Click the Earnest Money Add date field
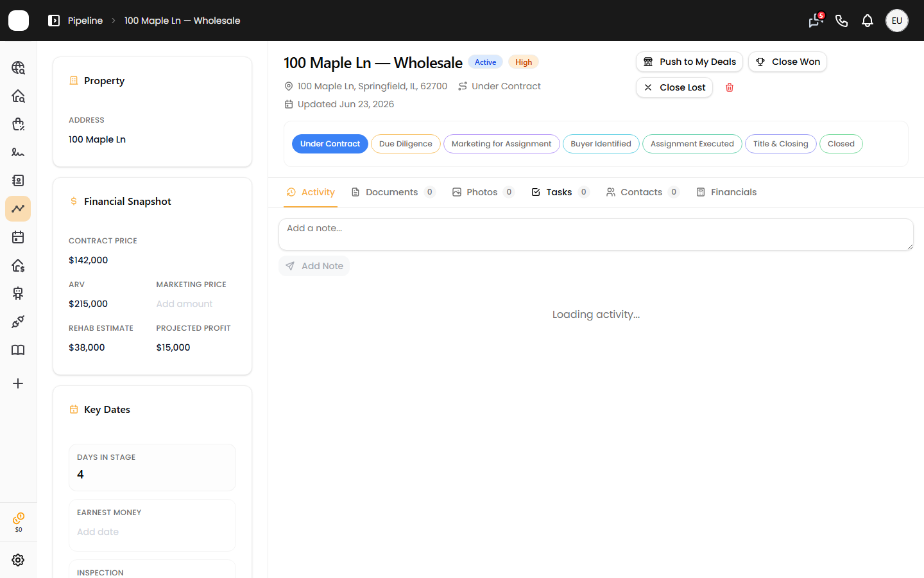Image resolution: width=924 pixels, height=578 pixels. point(98,532)
